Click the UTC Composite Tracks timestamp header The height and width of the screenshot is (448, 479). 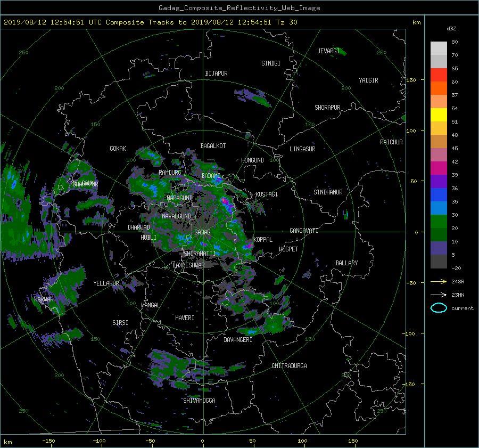click(150, 22)
